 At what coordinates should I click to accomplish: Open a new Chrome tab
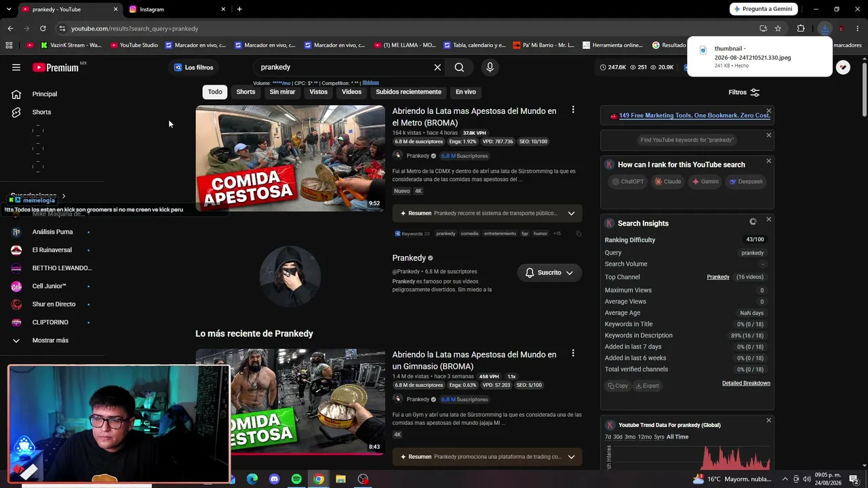coord(239,9)
